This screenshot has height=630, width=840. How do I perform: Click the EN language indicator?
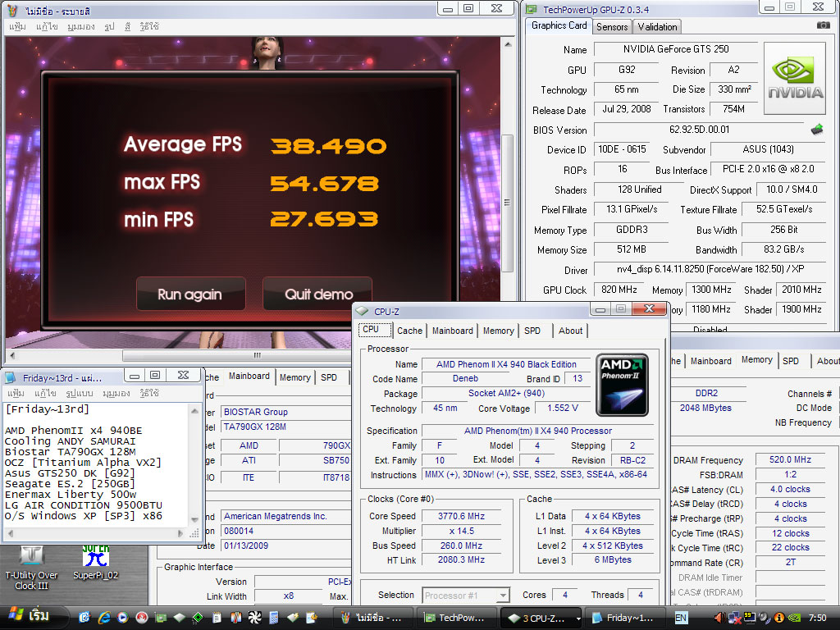point(682,618)
